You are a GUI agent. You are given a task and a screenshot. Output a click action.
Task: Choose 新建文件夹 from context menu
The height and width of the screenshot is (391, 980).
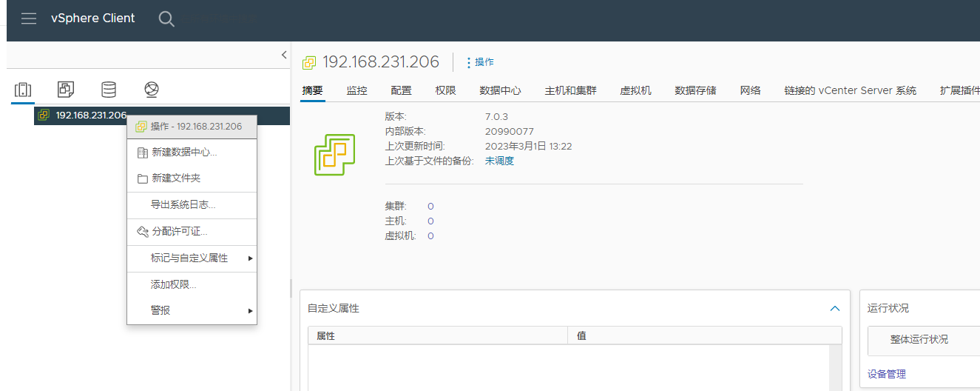click(192, 178)
